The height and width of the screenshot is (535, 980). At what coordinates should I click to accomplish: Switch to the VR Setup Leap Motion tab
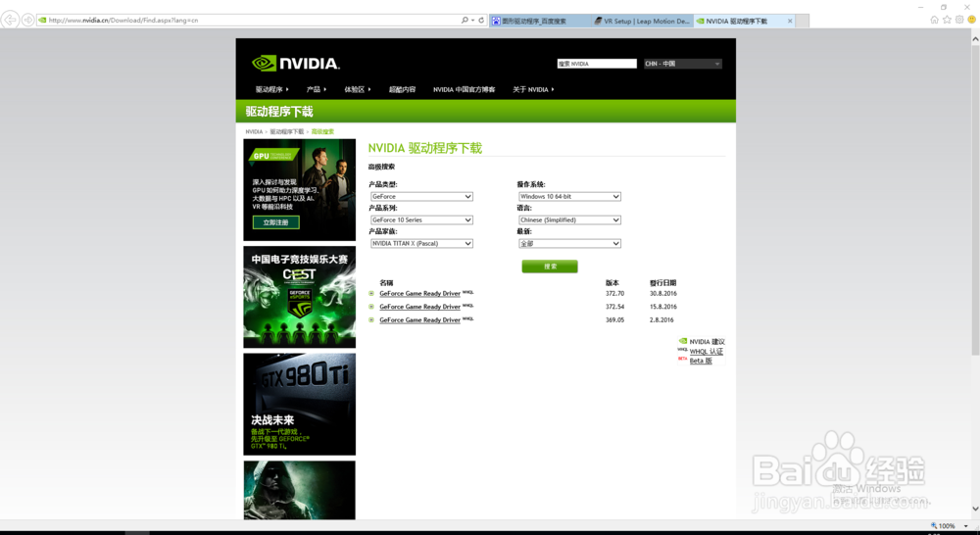click(642, 21)
